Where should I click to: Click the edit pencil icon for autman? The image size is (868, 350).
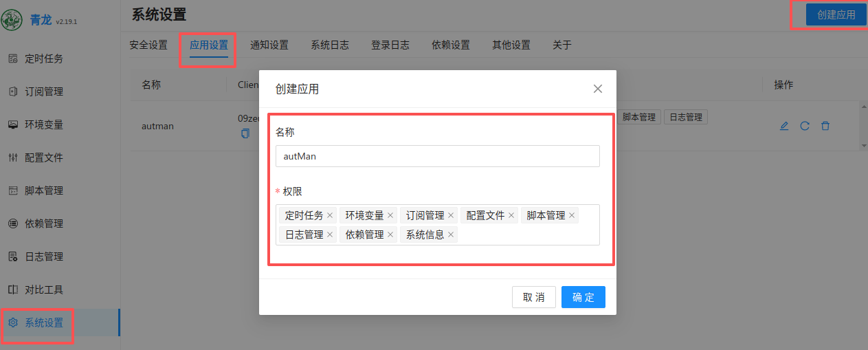coord(784,126)
